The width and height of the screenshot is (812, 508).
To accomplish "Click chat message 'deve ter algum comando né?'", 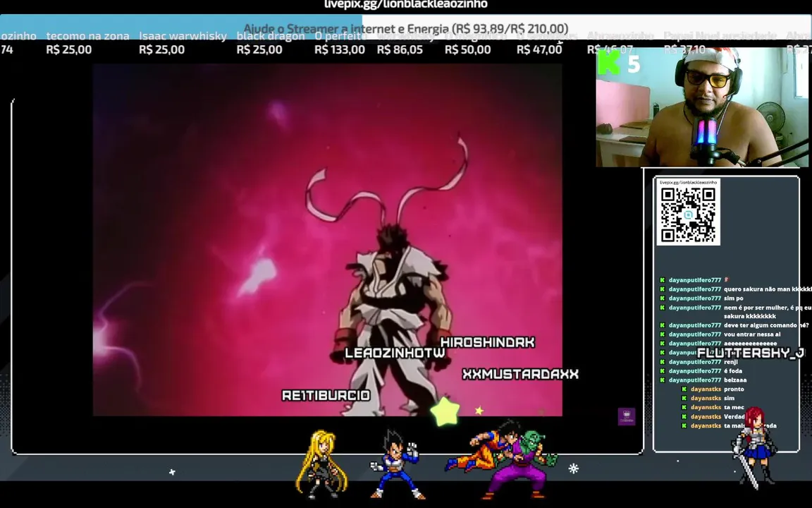I will click(x=766, y=325).
